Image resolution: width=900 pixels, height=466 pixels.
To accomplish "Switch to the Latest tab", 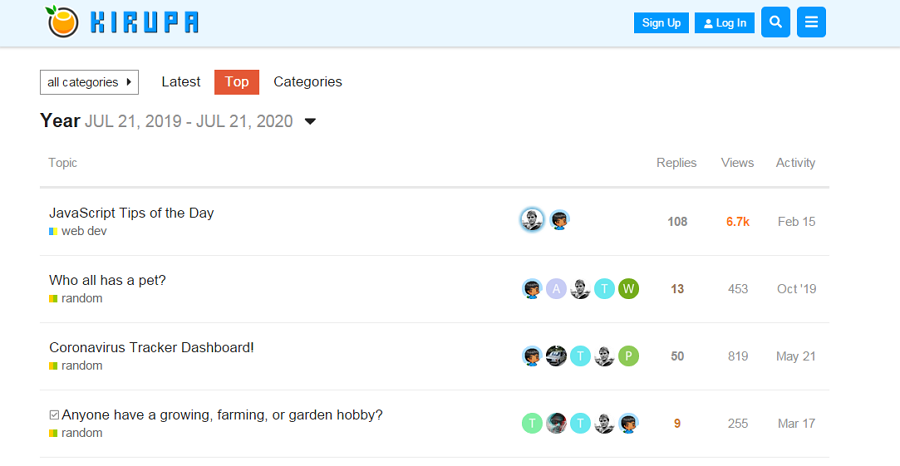I will tap(181, 82).
